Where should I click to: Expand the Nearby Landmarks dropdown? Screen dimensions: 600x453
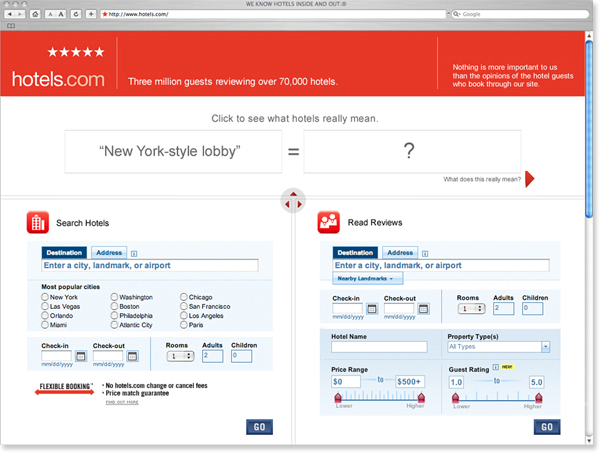[x=368, y=279]
